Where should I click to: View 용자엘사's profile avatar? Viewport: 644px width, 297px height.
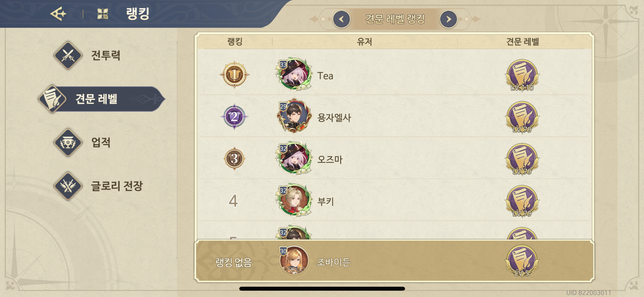pyautogui.click(x=293, y=116)
